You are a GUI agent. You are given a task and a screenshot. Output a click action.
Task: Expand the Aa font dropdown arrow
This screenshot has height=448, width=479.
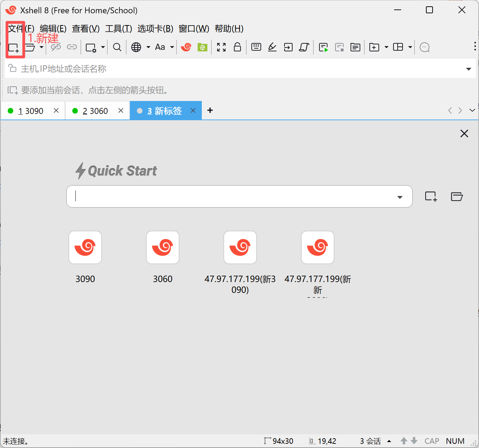[172, 47]
